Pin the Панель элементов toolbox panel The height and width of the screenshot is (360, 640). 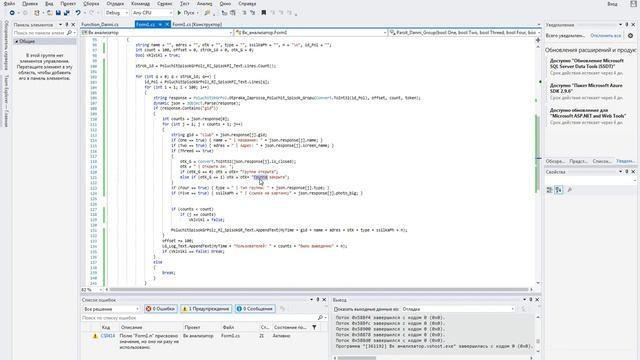tap(67, 25)
